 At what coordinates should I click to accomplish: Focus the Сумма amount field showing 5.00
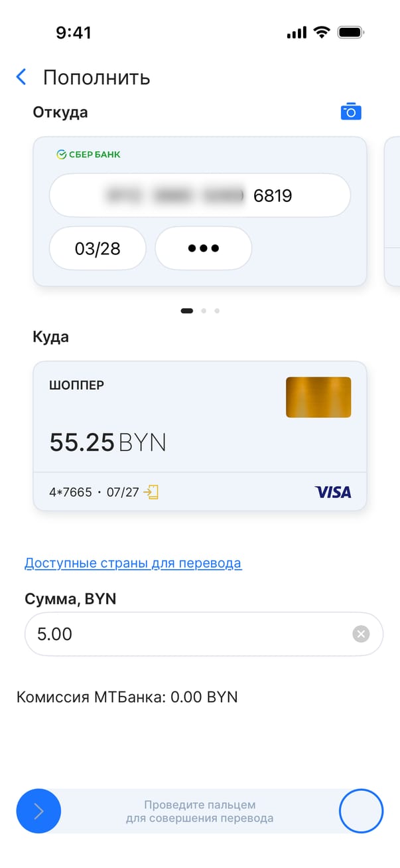tap(186, 634)
